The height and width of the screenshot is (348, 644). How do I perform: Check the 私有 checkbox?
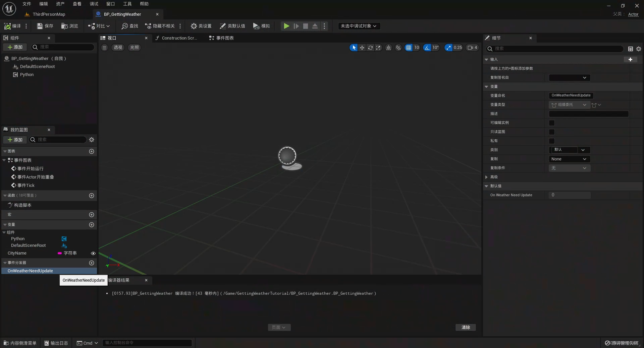pyautogui.click(x=551, y=141)
